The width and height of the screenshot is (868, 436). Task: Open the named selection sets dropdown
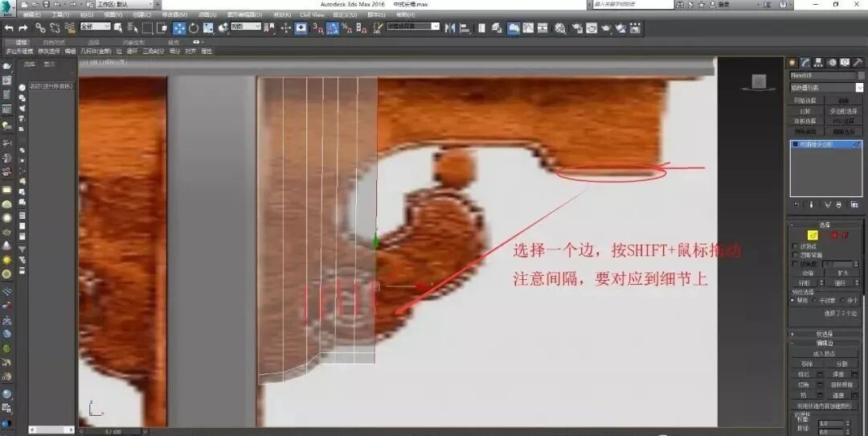click(413, 27)
